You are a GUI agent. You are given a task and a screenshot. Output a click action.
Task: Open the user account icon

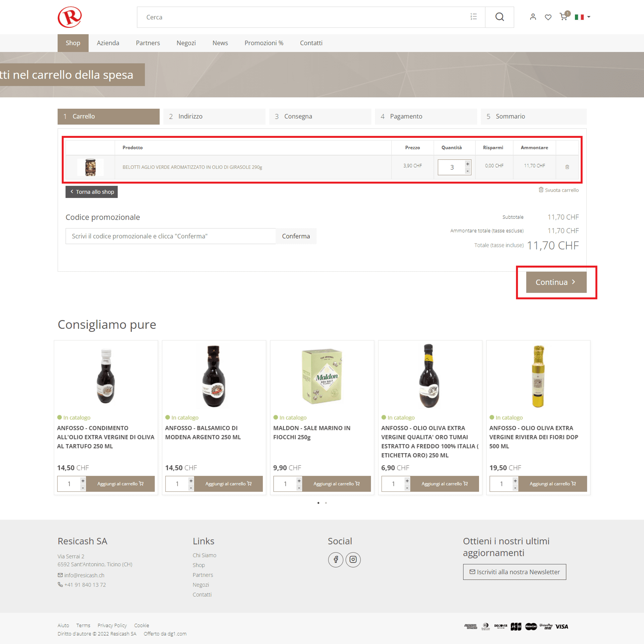pyautogui.click(x=533, y=17)
